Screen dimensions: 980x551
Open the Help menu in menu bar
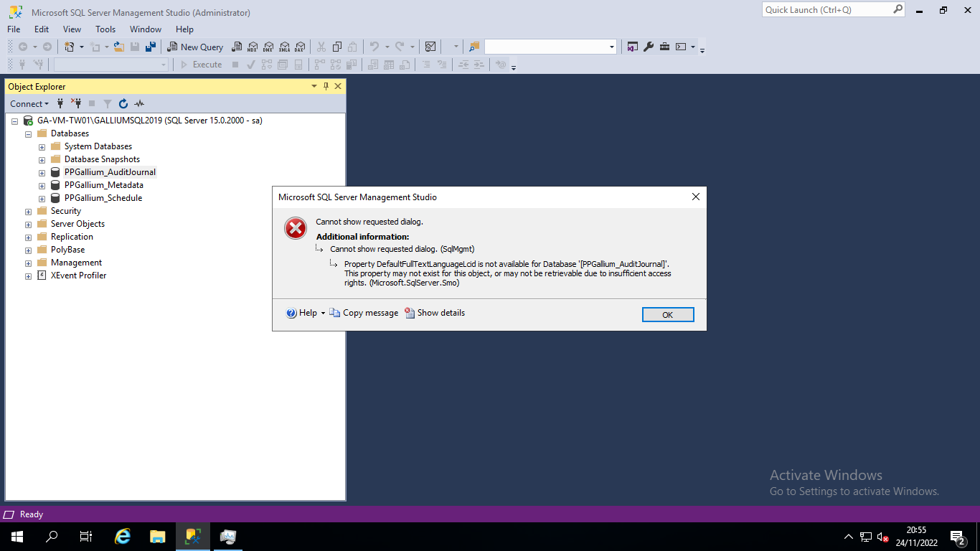pyautogui.click(x=184, y=29)
